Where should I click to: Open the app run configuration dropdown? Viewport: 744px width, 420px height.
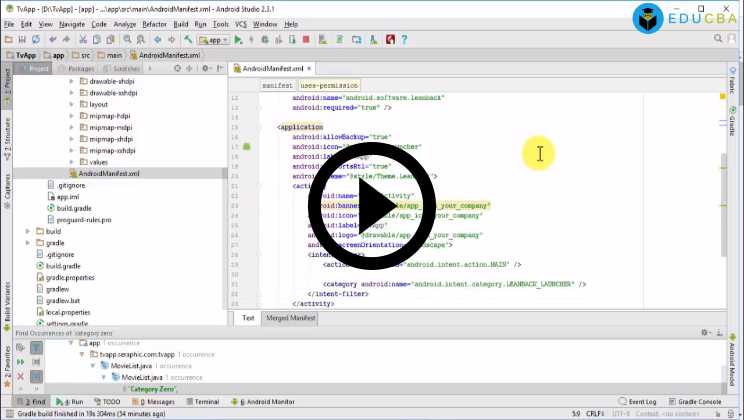[214, 40]
